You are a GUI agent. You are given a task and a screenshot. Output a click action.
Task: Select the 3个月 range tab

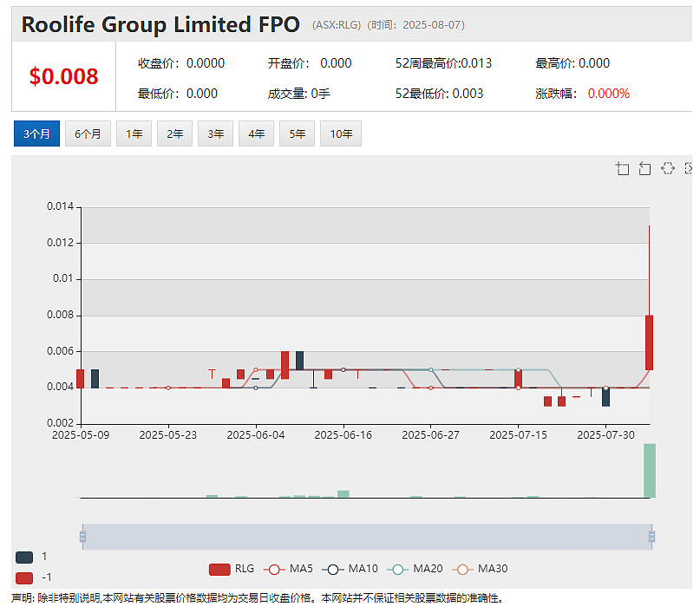[36, 134]
